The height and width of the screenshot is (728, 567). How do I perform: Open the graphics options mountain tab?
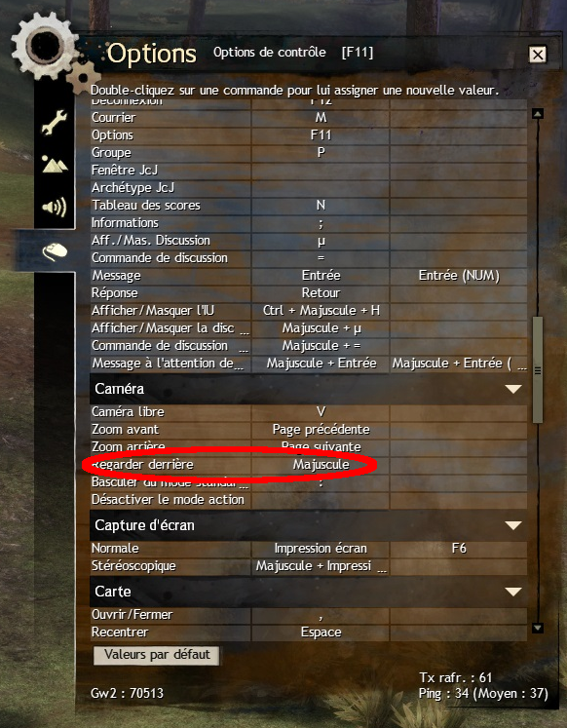55,164
